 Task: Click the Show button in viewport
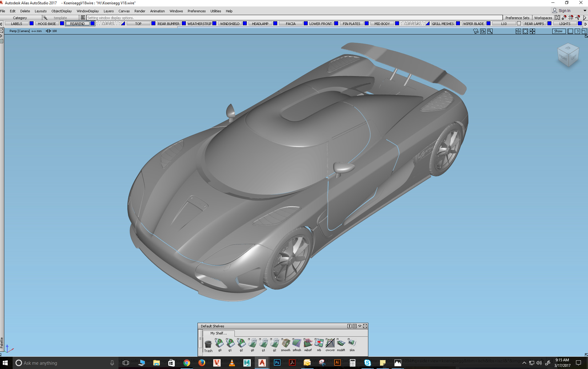(558, 31)
